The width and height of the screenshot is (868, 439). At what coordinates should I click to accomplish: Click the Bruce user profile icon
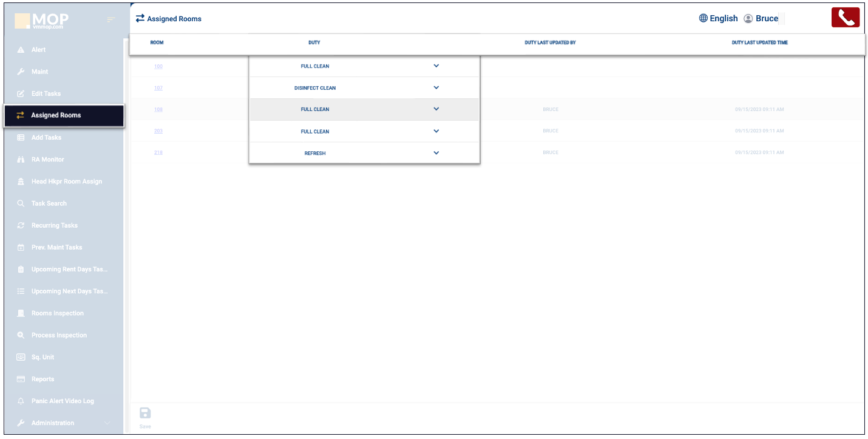pyautogui.click(x=748, y=19)
